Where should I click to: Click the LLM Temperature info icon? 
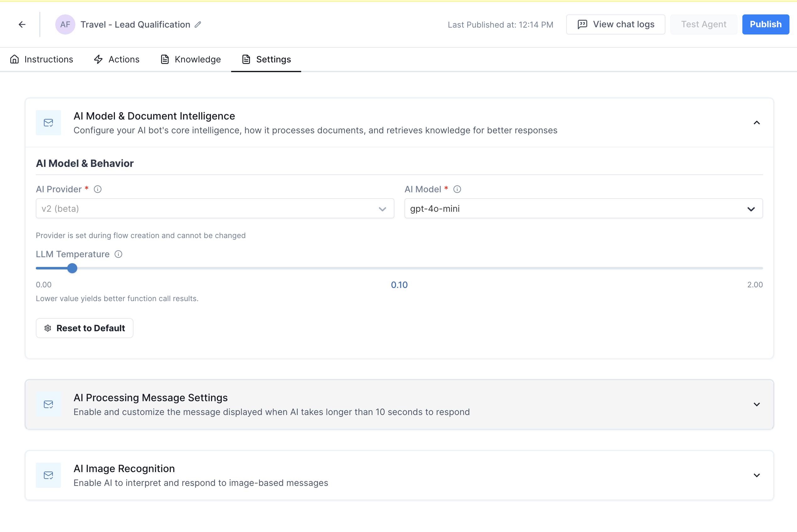(x=118, y=254)
